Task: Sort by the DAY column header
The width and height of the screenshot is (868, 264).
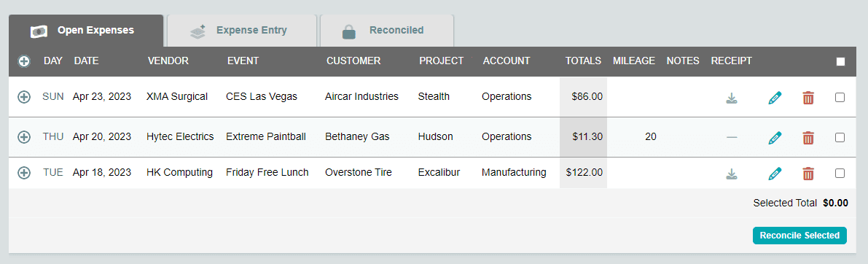Action: 53,61
